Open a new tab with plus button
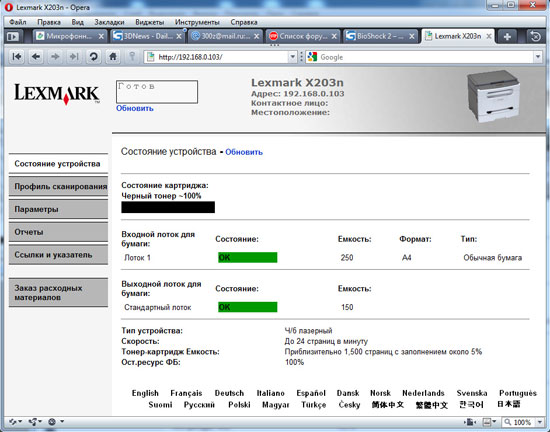550x432 pixels. tap(507, 36)
